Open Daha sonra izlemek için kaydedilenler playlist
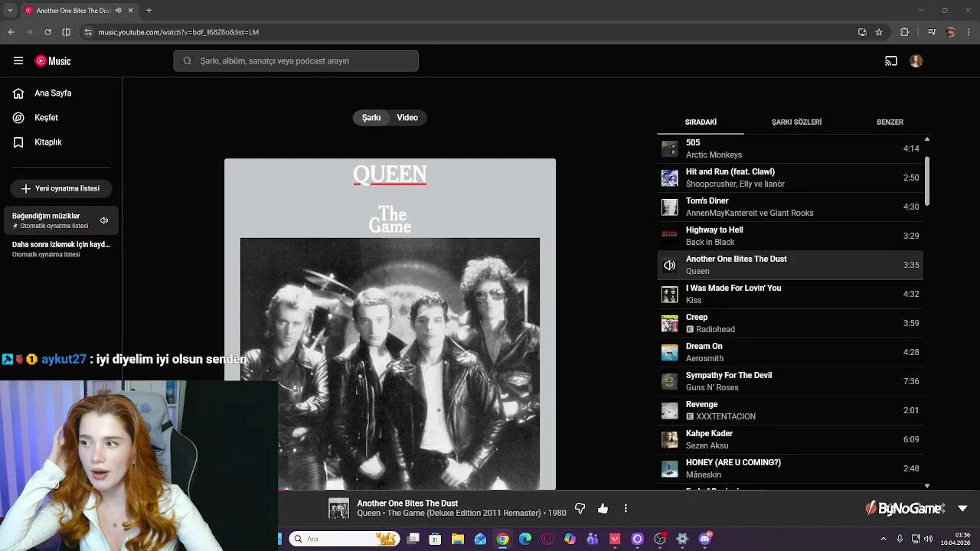 (x=61, y=249)
